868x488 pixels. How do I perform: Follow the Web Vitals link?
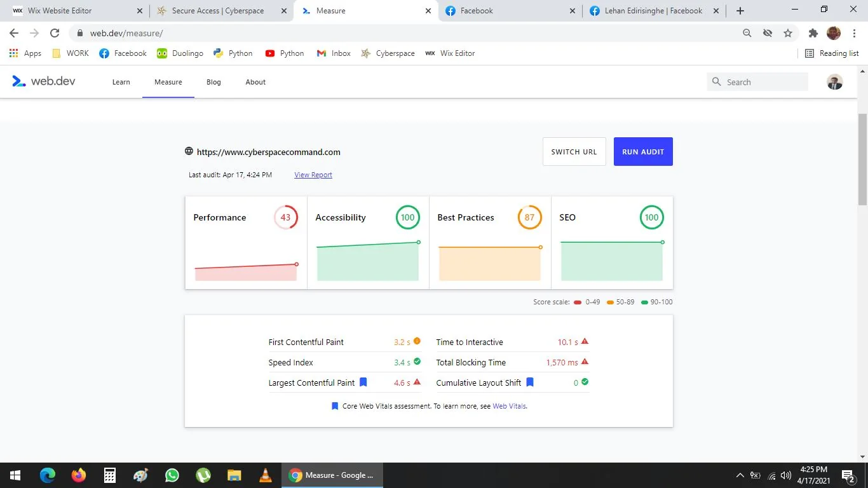tap(509, 406)
